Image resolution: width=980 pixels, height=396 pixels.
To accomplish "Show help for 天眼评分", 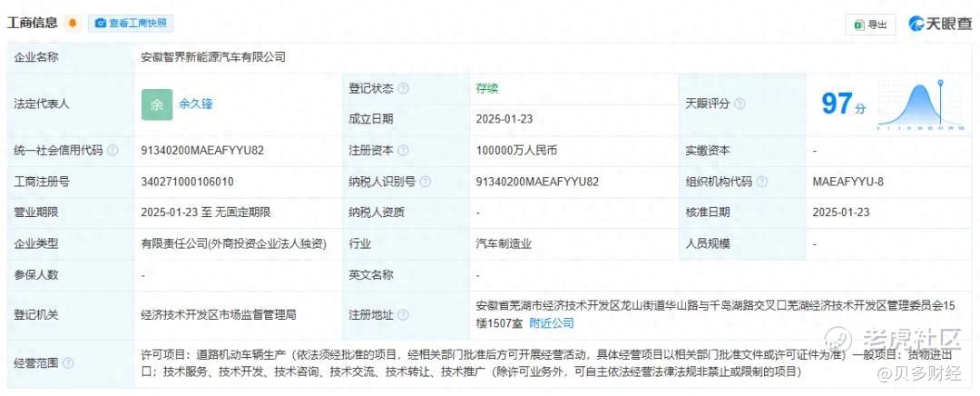I will click(x=740, y=104).
